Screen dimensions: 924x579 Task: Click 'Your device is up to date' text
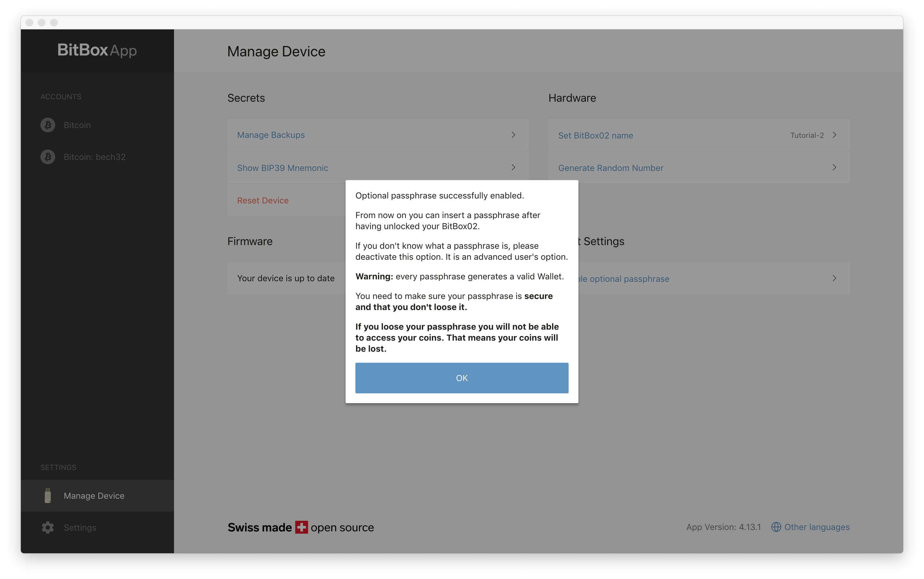(x=286, y=278)
